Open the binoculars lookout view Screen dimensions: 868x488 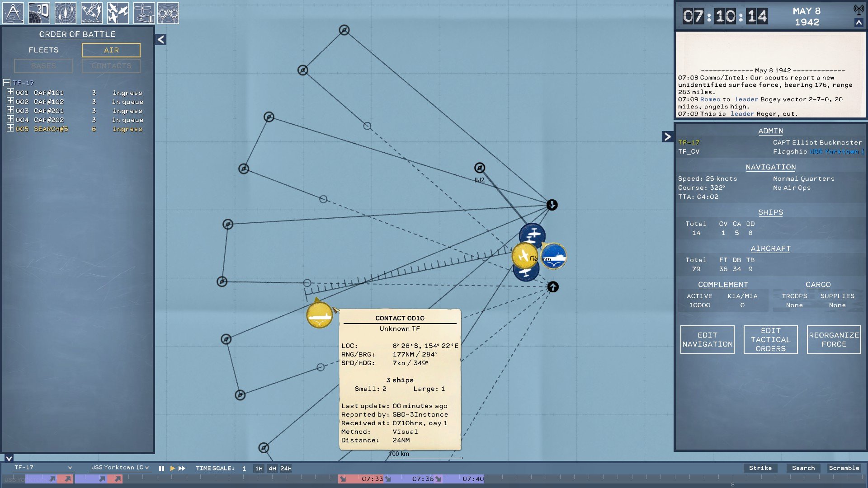point(168,13)
